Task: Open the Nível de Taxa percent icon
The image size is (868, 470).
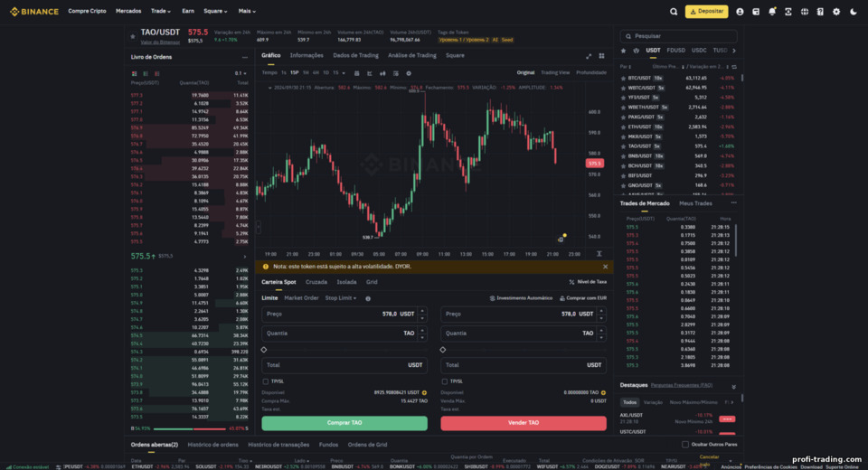Action: coord(571,282)
